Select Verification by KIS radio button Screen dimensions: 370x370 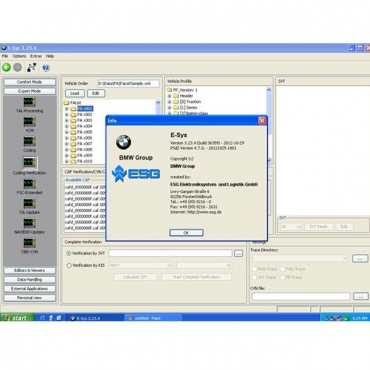click(x=69, y=265)
